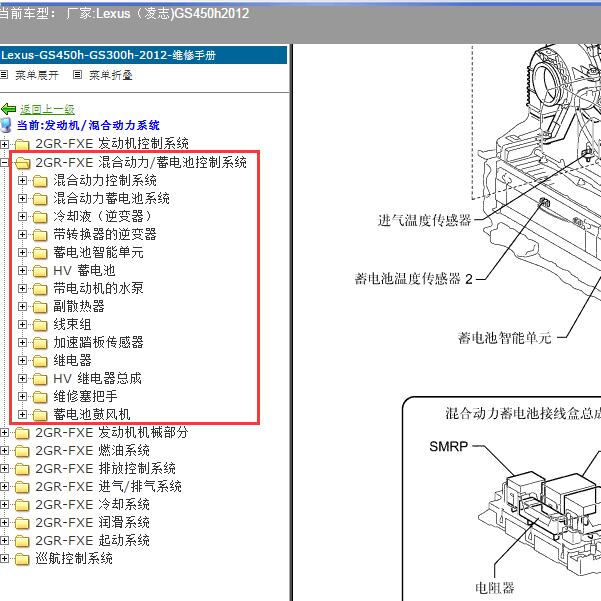Click the 菜单折叠 menu icon
This screenshot has height=601, width=601.
pos(77,74)
